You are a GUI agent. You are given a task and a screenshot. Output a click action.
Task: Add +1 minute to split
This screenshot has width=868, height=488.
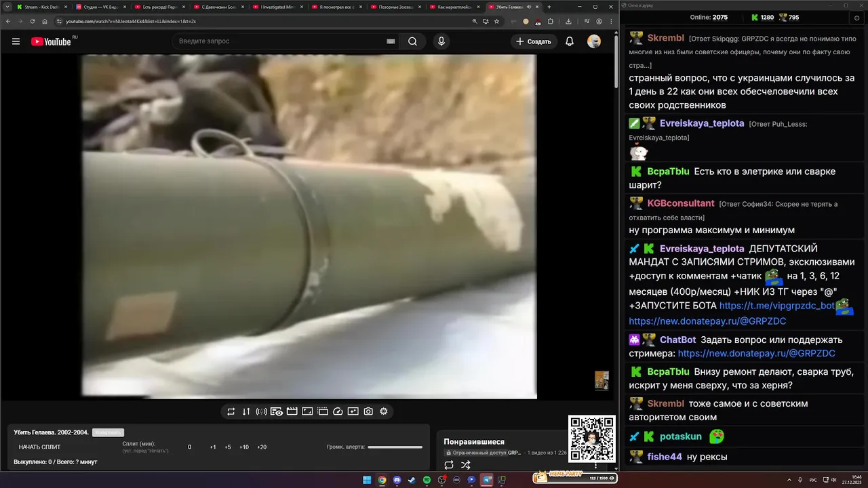click(213, 447)
